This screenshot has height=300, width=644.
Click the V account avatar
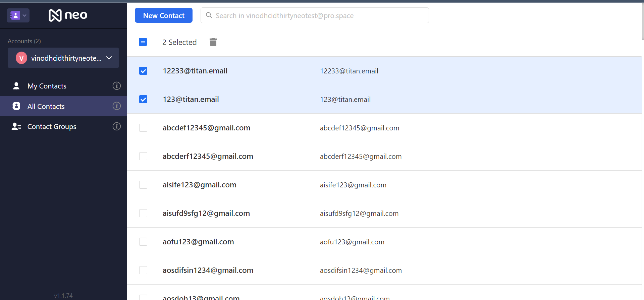click(x=21, y=58)
